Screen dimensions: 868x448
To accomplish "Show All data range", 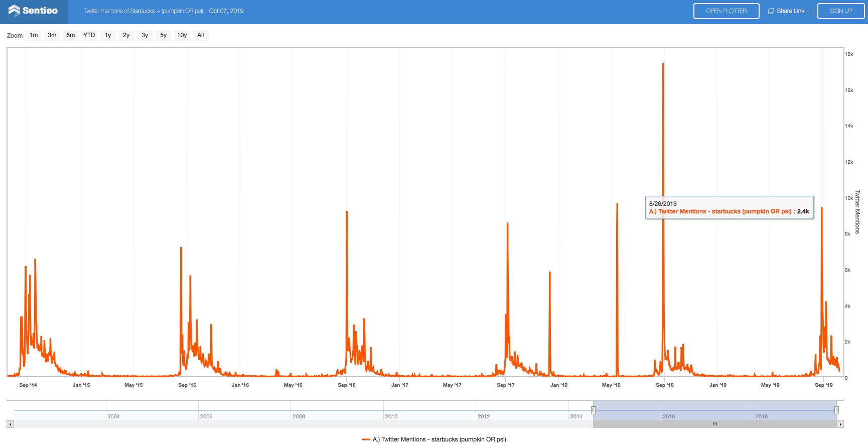I will (x=201, y=35).
